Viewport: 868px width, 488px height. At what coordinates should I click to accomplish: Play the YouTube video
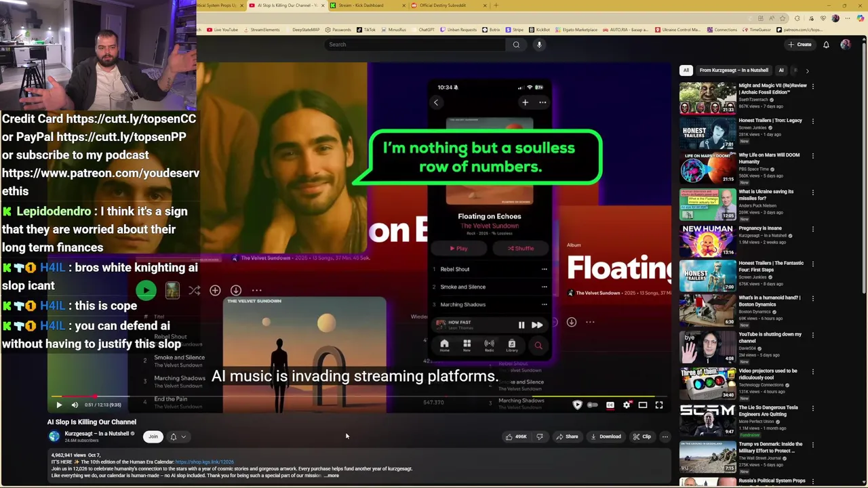59,405
